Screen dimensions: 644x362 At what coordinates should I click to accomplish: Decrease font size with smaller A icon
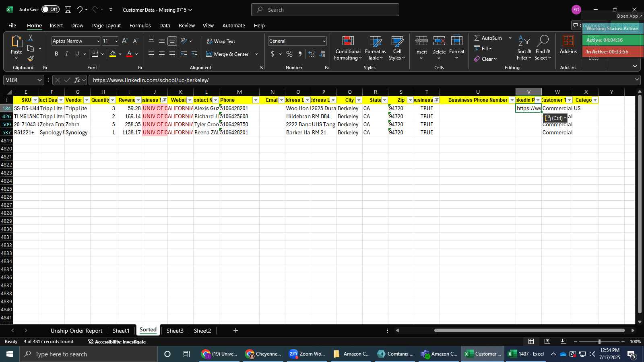[135, 41]
